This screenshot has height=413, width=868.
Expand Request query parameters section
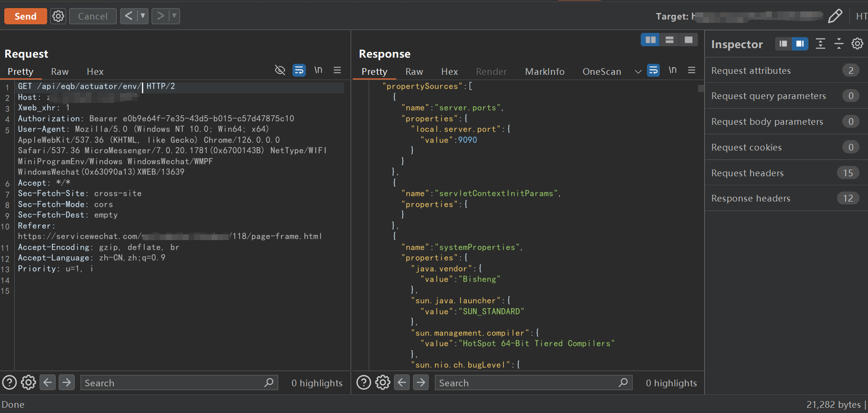[x=786, y=96]
